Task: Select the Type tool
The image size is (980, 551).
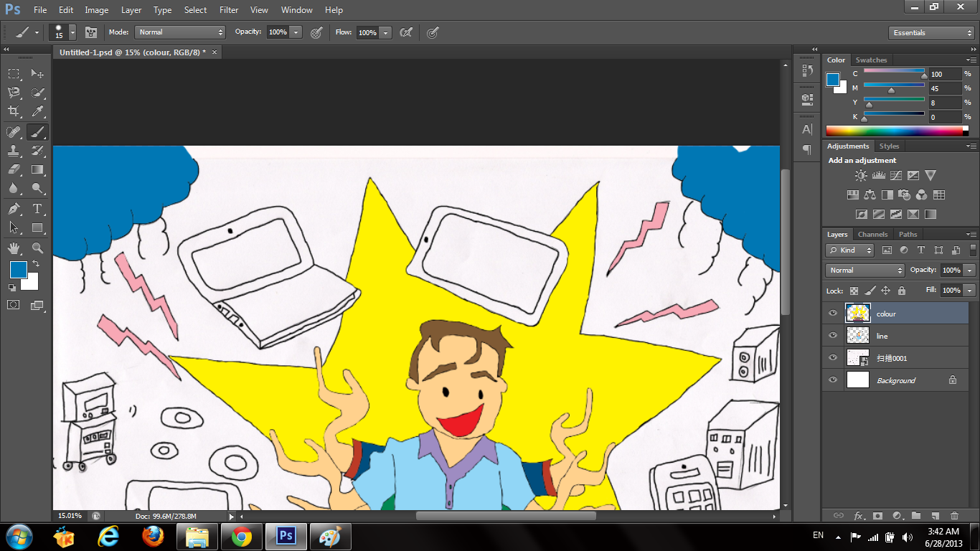Action: point(37,209)
